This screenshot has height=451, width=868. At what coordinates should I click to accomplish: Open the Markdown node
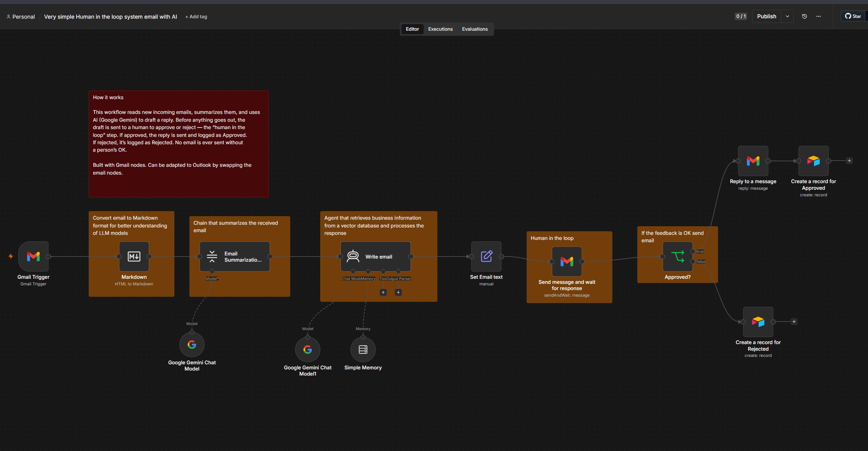point(134,257)
